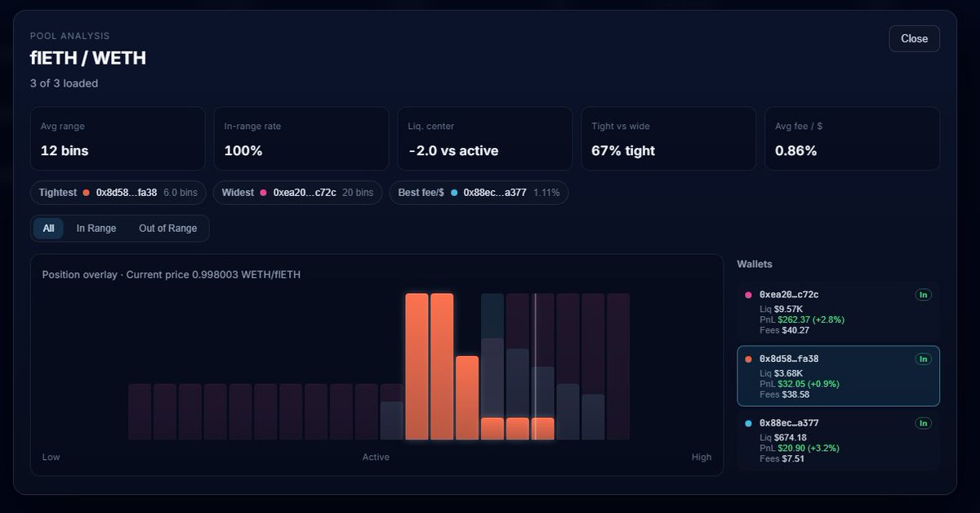Open the Best fee/$ 0x88ec…a377 chip

tap(479, 193)
